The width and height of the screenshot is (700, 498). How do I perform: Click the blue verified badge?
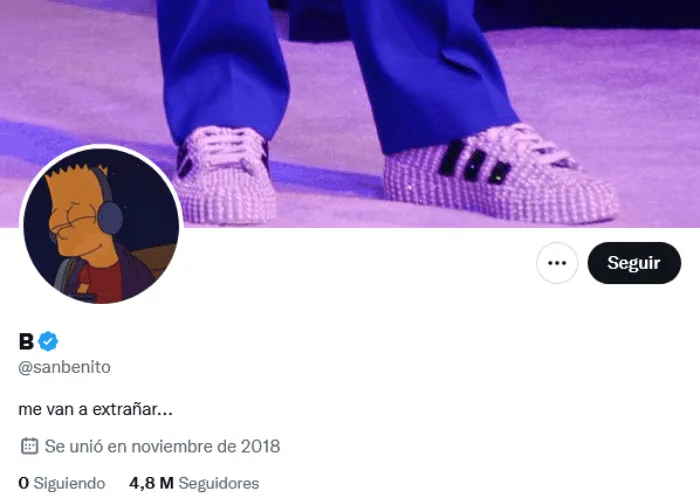tap(48, 341)
